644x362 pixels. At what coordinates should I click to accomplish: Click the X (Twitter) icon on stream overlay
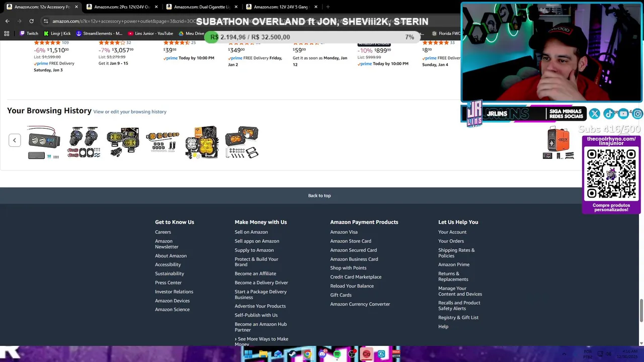(594, 114)
